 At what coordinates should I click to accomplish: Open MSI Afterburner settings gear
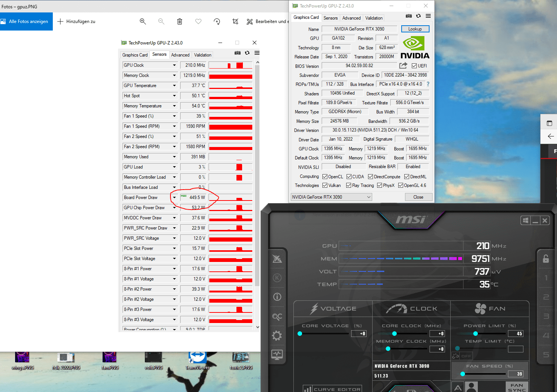point(277,335)
